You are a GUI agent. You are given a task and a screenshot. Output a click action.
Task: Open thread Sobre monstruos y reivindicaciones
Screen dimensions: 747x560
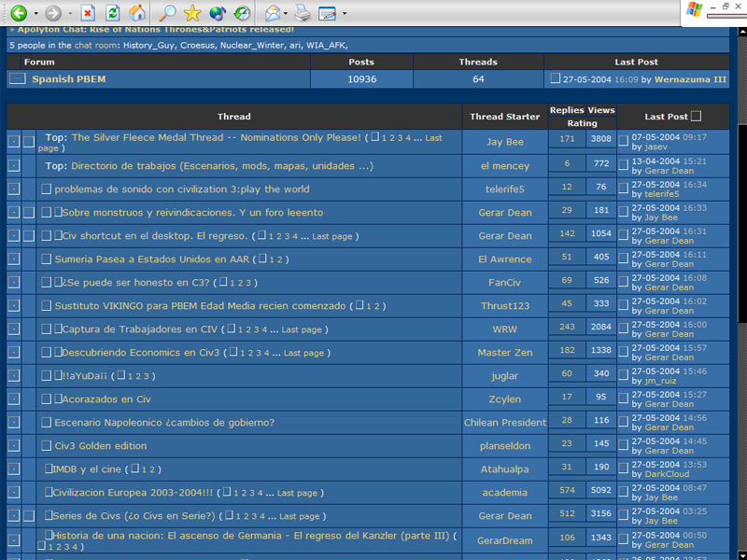tap(192, 213)
